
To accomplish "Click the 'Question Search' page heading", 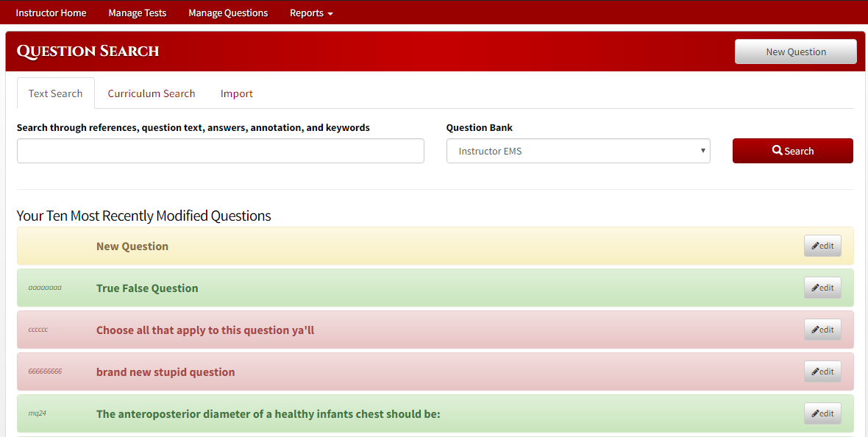I will [88, 51].
